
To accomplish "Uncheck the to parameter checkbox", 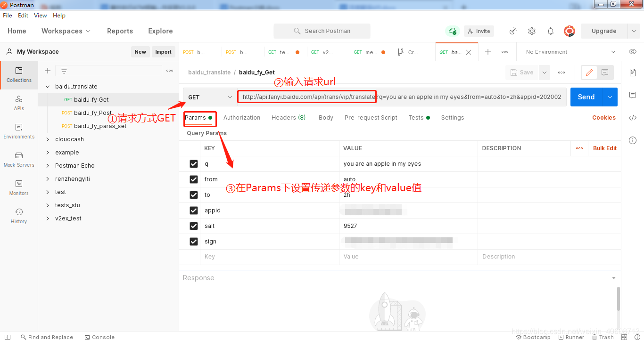I will [x=193, y=195].
